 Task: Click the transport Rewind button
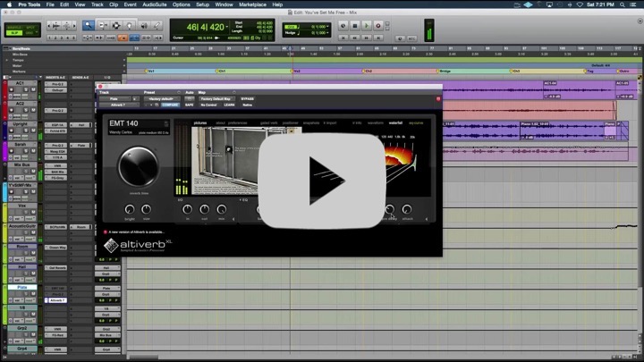coord(355,38)
